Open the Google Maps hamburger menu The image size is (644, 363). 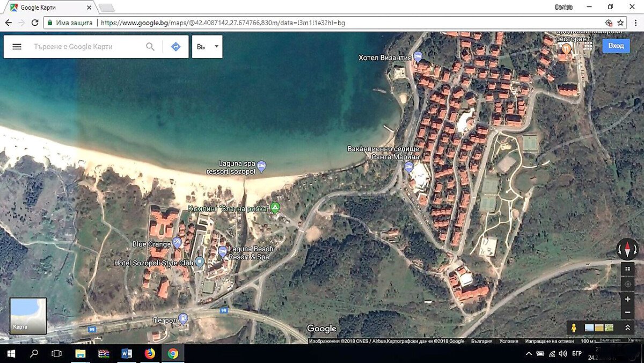point(17,47)
